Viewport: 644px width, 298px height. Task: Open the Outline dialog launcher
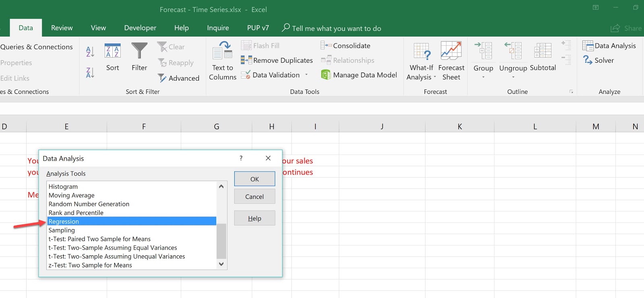tap(571, 92)
